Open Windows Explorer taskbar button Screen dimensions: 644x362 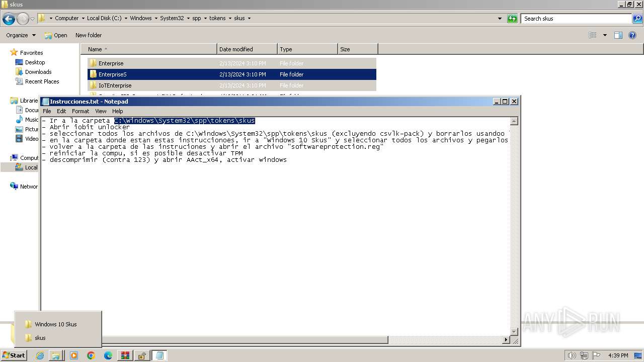[55, 355]
